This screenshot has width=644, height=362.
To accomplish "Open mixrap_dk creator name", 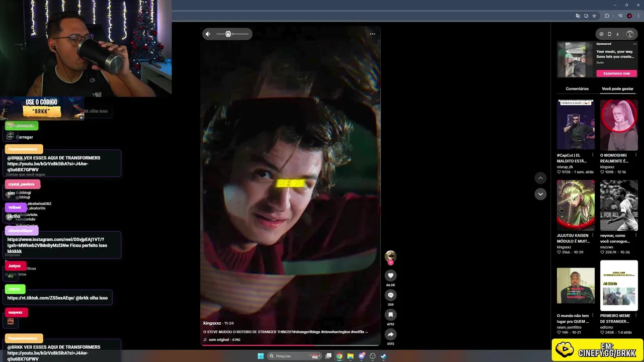I will click(565, 167).
